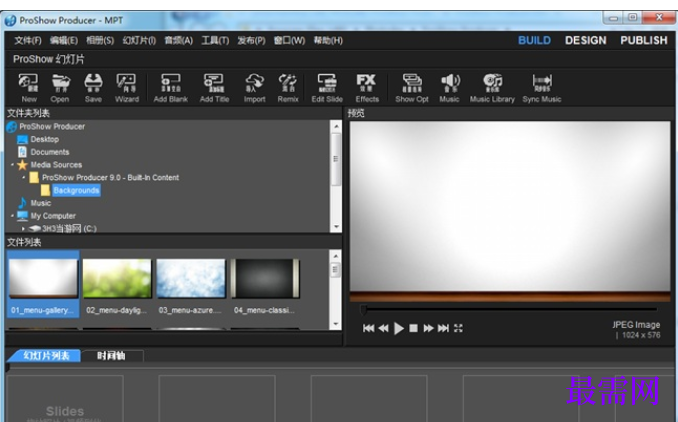Click the Music toolbar icon
This screenshot has width=678, height=422.
pos(449,88)
